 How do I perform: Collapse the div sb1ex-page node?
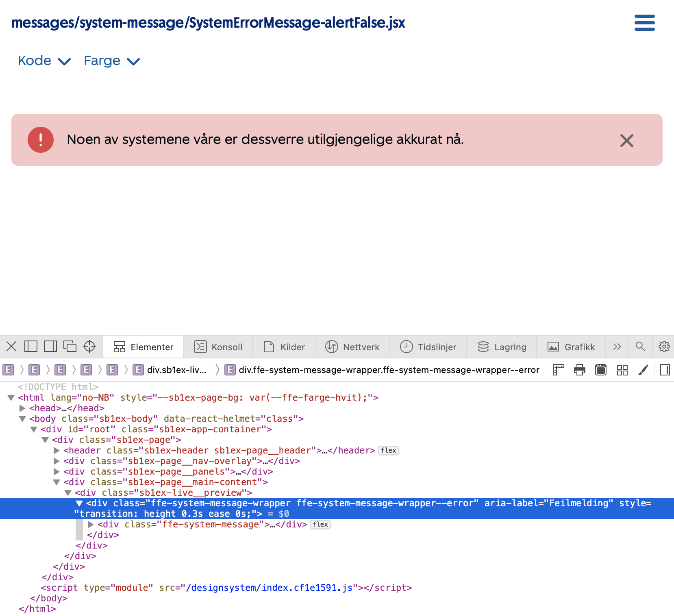coord(45,440)
